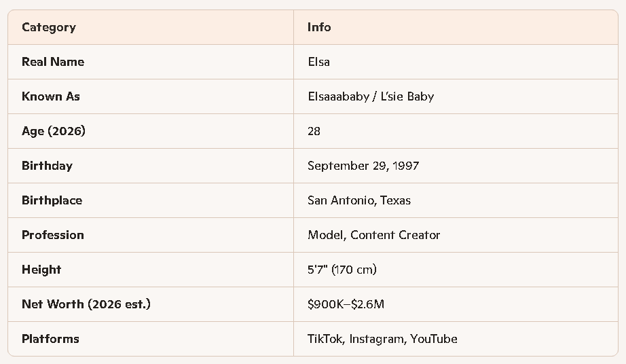The height and width of the screenshot is (364, 626).
Task: Click the name value Elsa
Action: [x=318, y=62]
